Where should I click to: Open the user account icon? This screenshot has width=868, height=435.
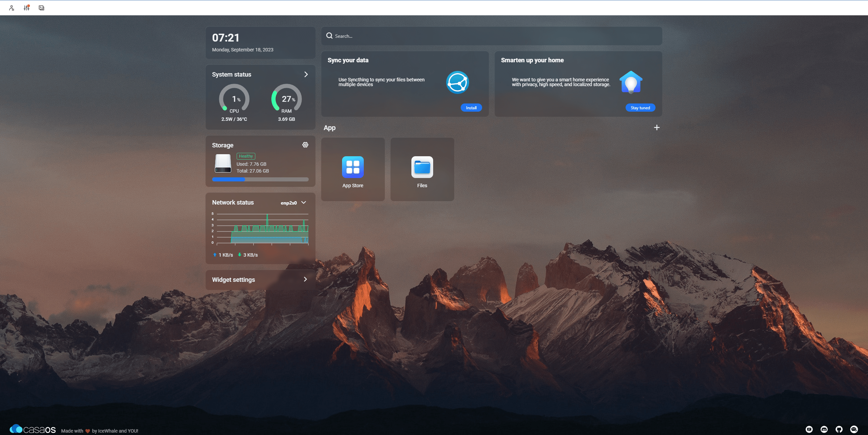click(x=12, y=8)
